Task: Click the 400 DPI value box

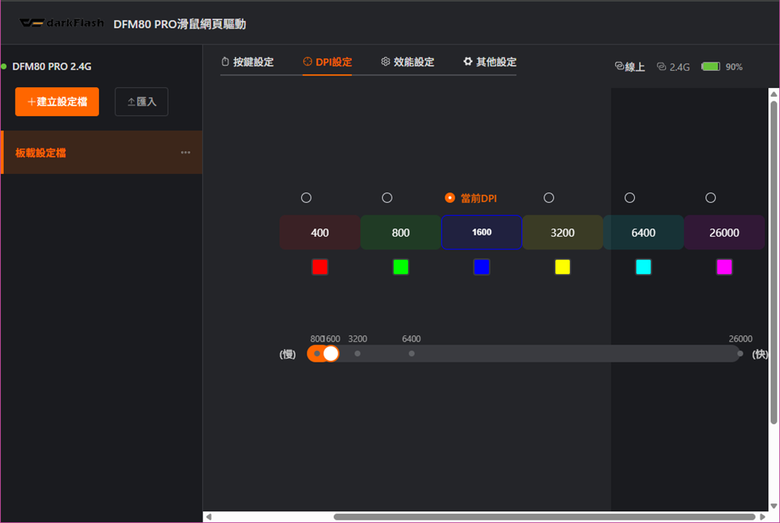Action: click(x=319, y=232)
